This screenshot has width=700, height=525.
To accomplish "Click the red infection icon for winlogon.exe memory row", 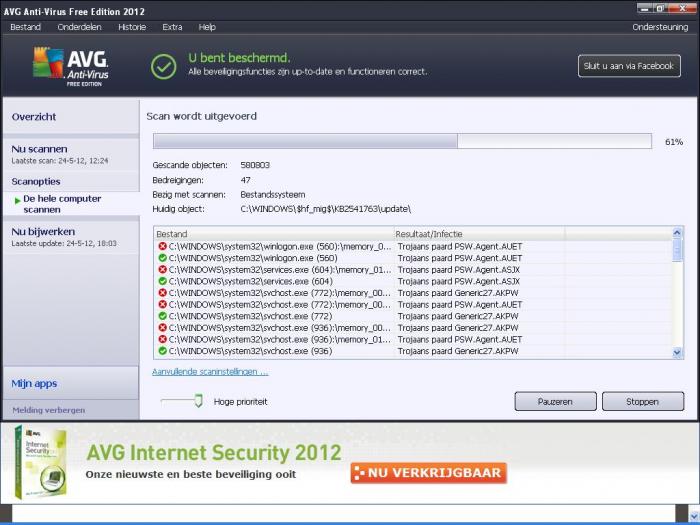I will click(162, 246).
